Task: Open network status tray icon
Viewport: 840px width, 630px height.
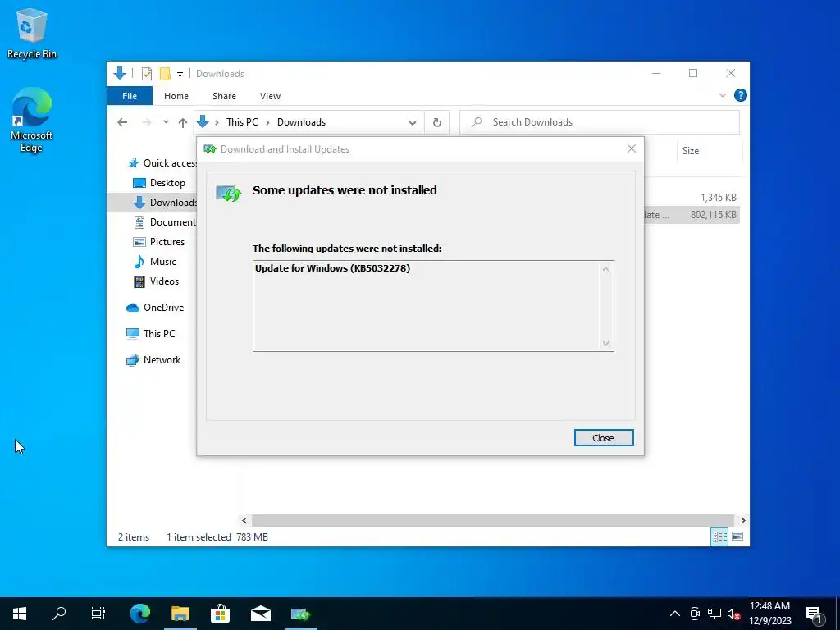Action: [714, 614]
